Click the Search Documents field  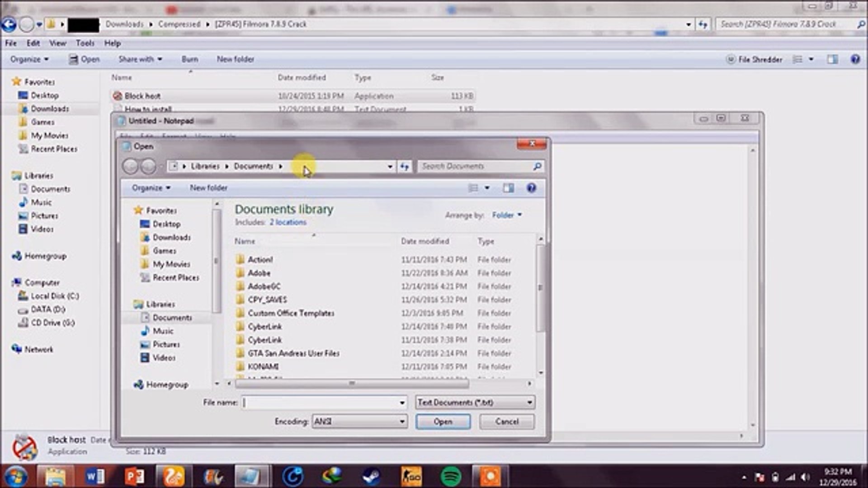point(480,166)
